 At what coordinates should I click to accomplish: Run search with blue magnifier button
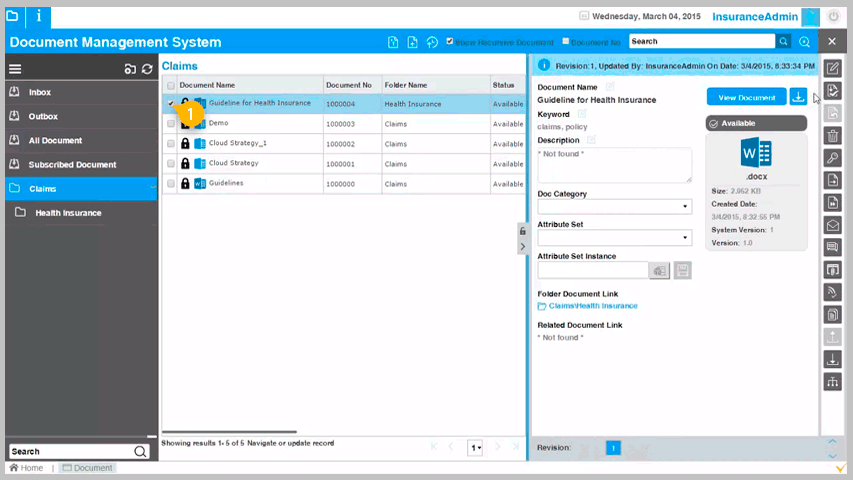point(783,41)
